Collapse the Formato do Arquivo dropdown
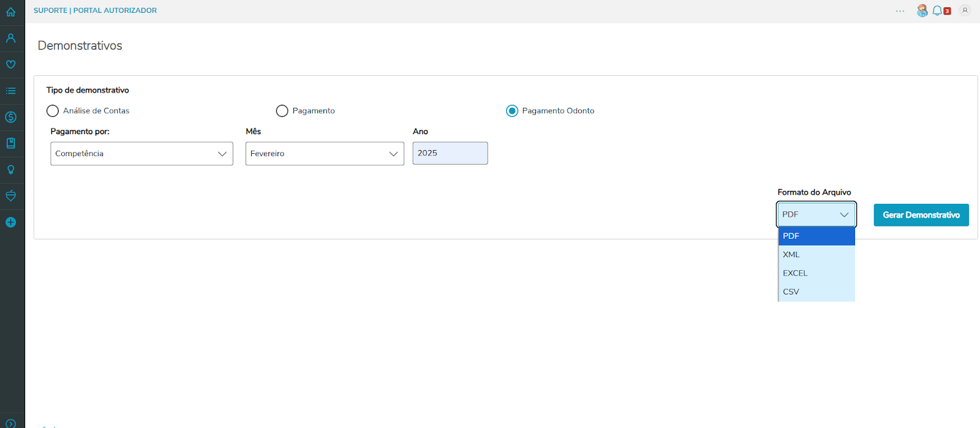This screenshot has height=428, width=980. pos(816,214)
